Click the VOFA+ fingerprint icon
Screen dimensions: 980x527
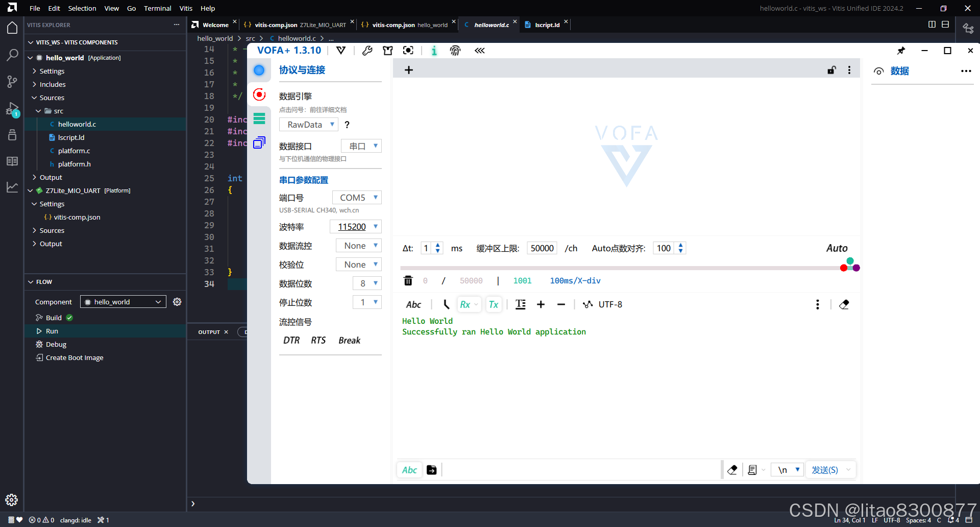[x=455, y=50]
